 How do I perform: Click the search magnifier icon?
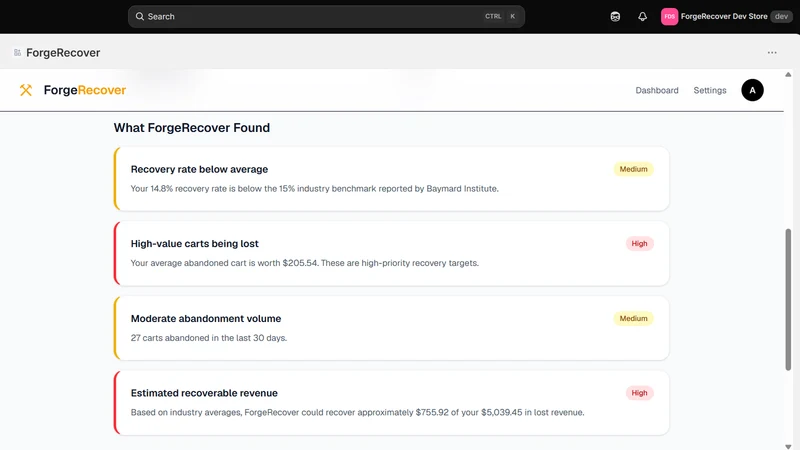tap(139, 16)
